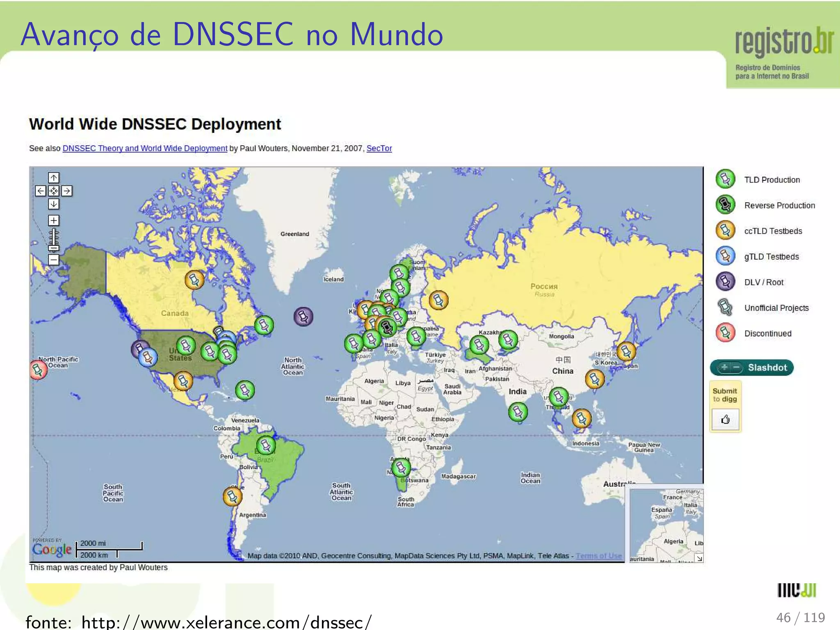Click the purple marker in the North Atlantic
Image resolution: width=840 pixels, height=630 pixels.
(304, 317)
